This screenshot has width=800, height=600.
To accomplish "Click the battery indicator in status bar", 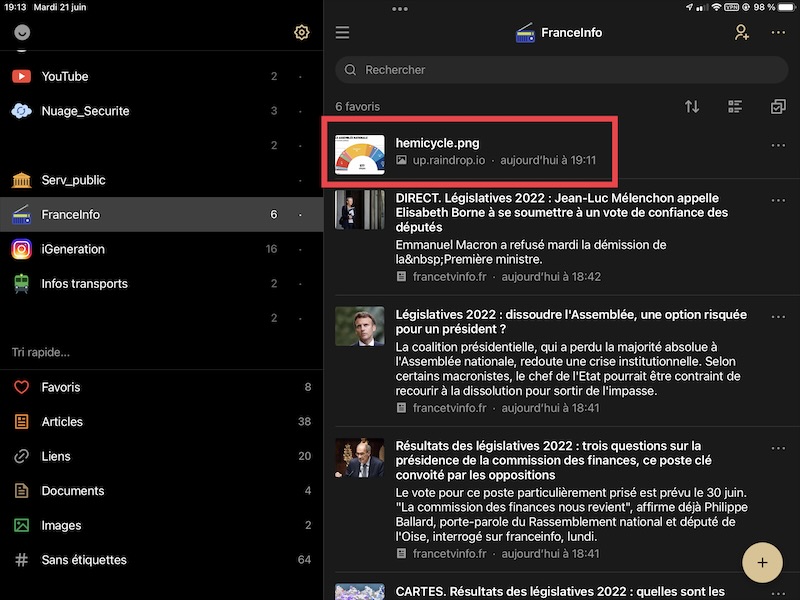I will [x=786, y=7].
